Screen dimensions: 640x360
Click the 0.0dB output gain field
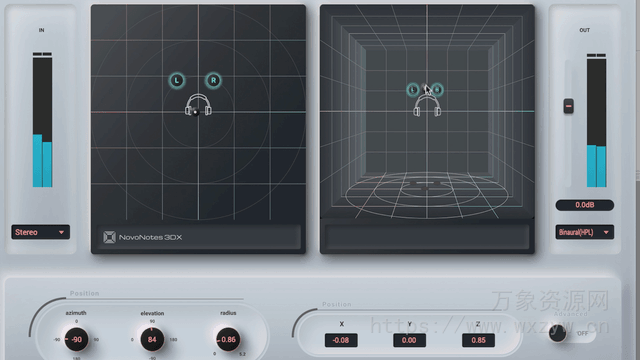pos(584,205)
